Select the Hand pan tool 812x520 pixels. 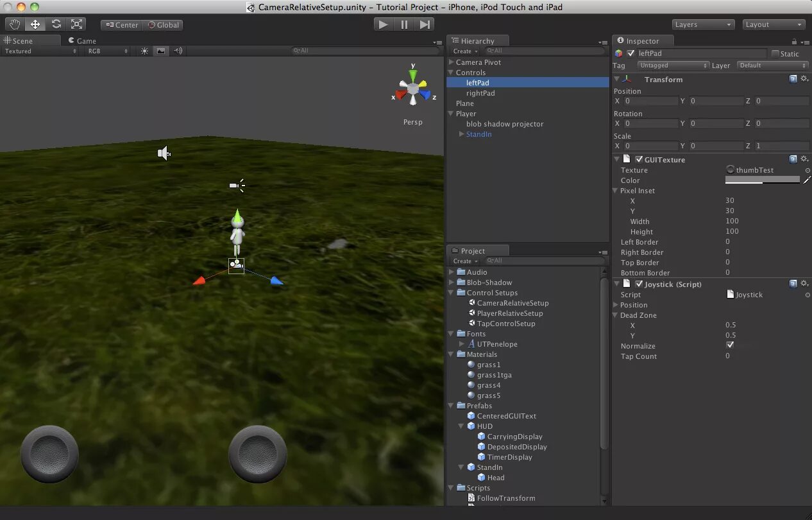coord(15,24)
